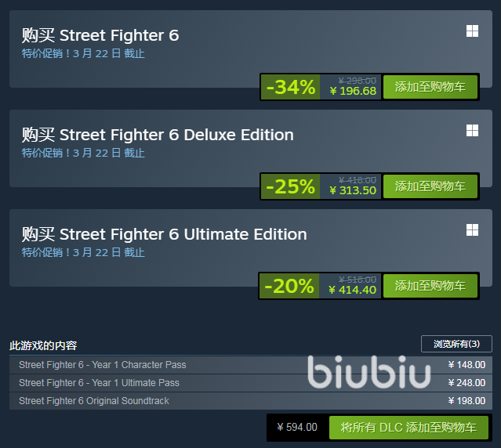The height and width of the screenshot is (448, 501).
Task: Click the Deluxe Edition sale end date text
Action: coord(83,153)
